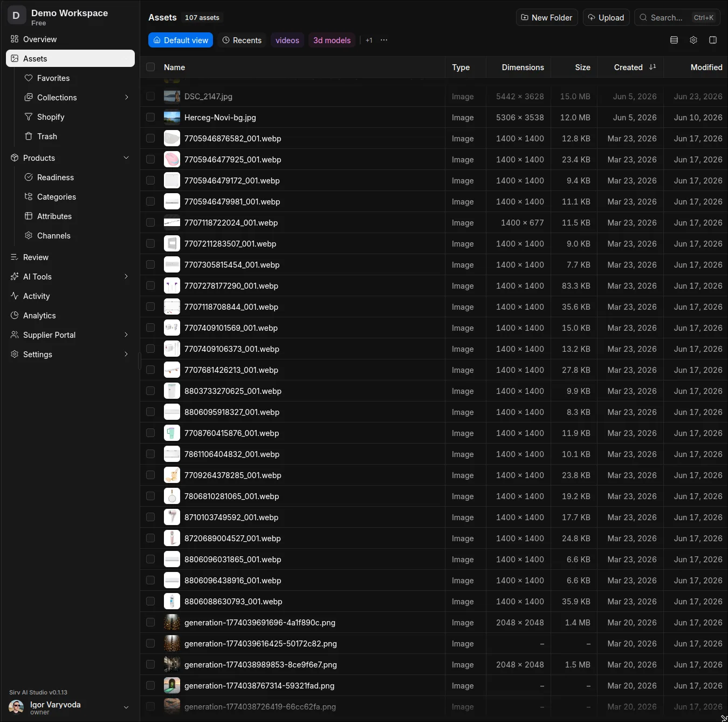The height and width of the screenshot is (722, 728).
Task: Select checkbox for 7707118722024_001.webp
Action: click(x=150, y=222)
